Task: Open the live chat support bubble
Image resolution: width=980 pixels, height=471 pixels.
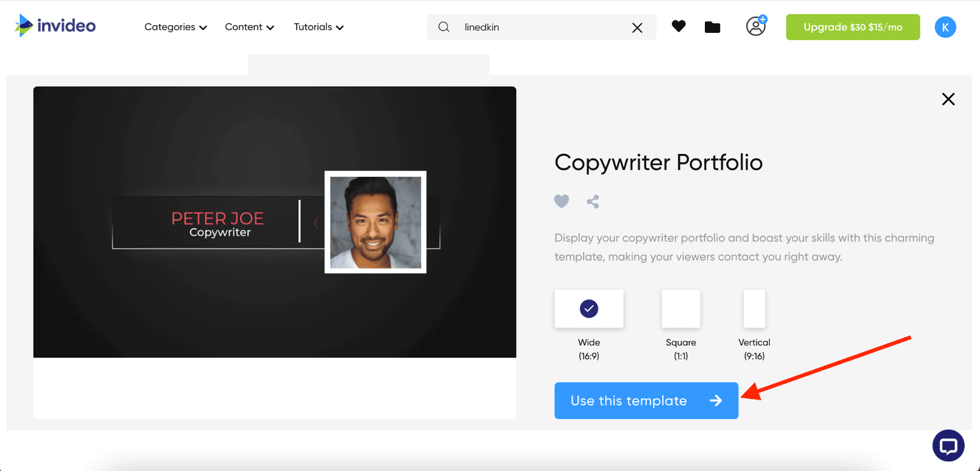Action: 948,446
